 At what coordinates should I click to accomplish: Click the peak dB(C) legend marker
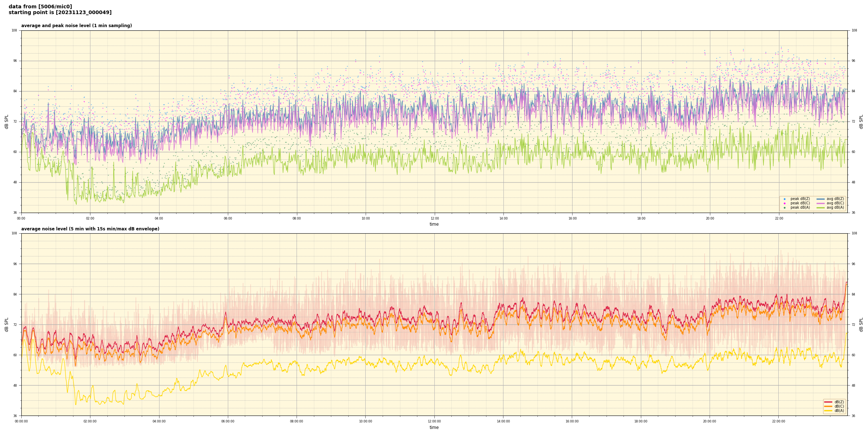784,203
